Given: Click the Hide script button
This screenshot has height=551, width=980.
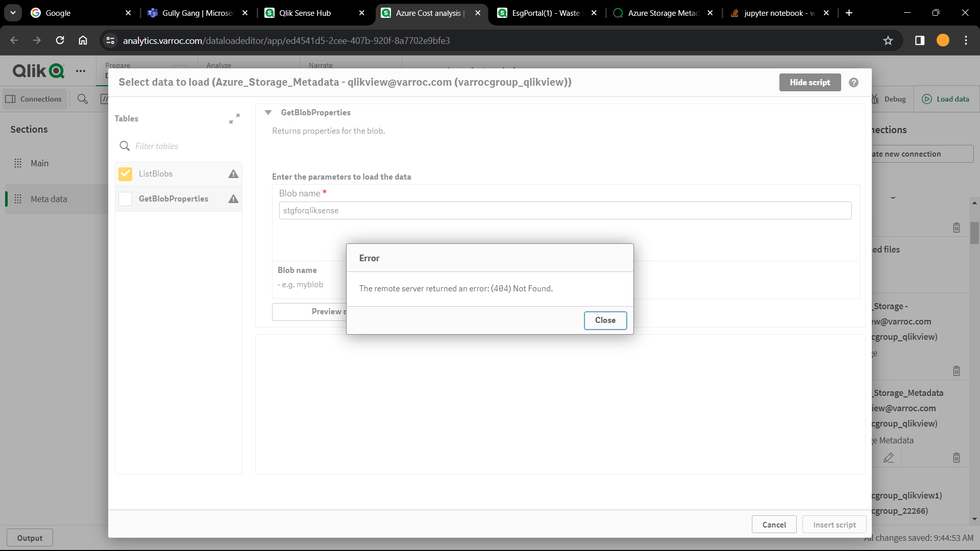Looking at the screenshot, I should coord(810,83).
